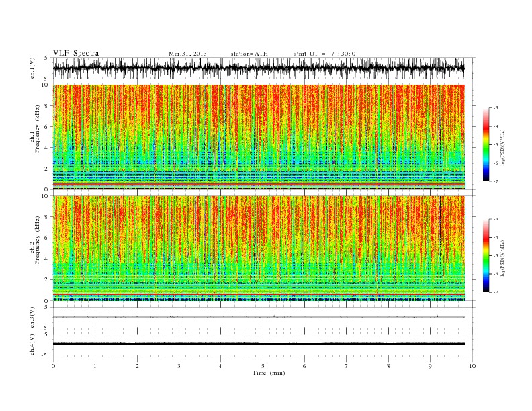Click the "ch.3(V)" axis label
Image resolution: width=532 pixels, height=411 pixels.
32,318
